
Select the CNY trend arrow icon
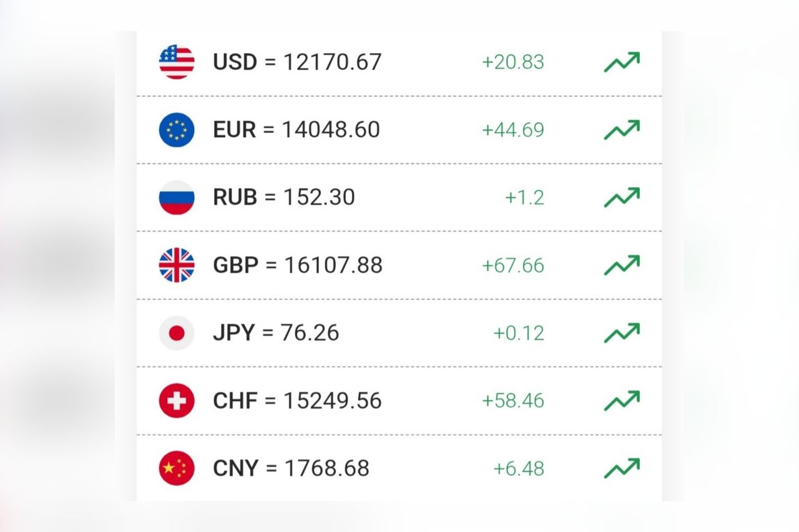coord(622,468)
